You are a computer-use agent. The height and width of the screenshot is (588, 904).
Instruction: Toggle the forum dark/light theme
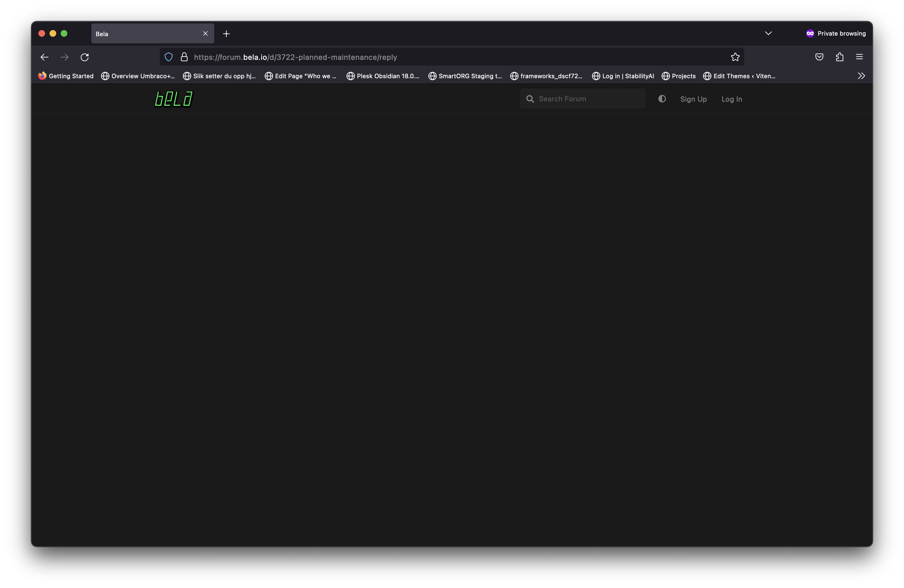[x=662, y=99]
